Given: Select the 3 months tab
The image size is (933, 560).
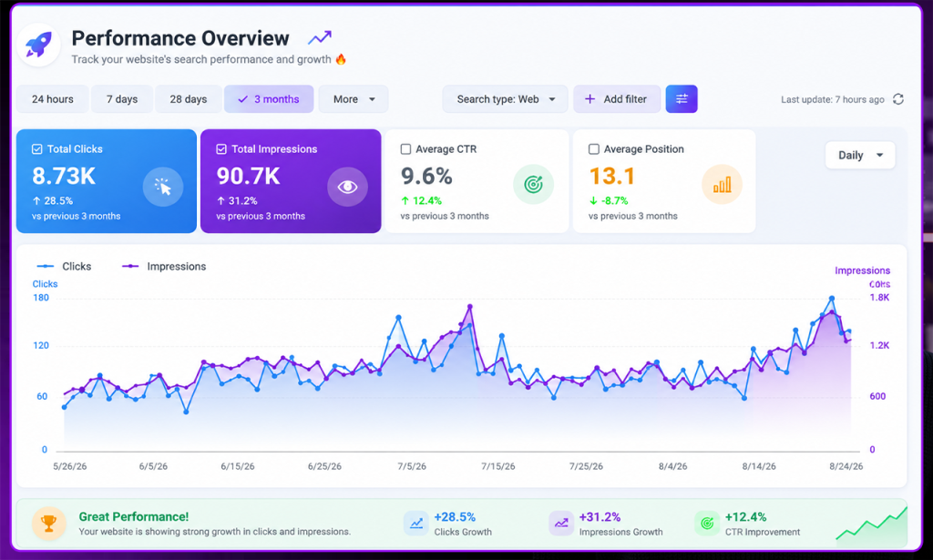Looking at the screenshot, I should coord(269,99).
